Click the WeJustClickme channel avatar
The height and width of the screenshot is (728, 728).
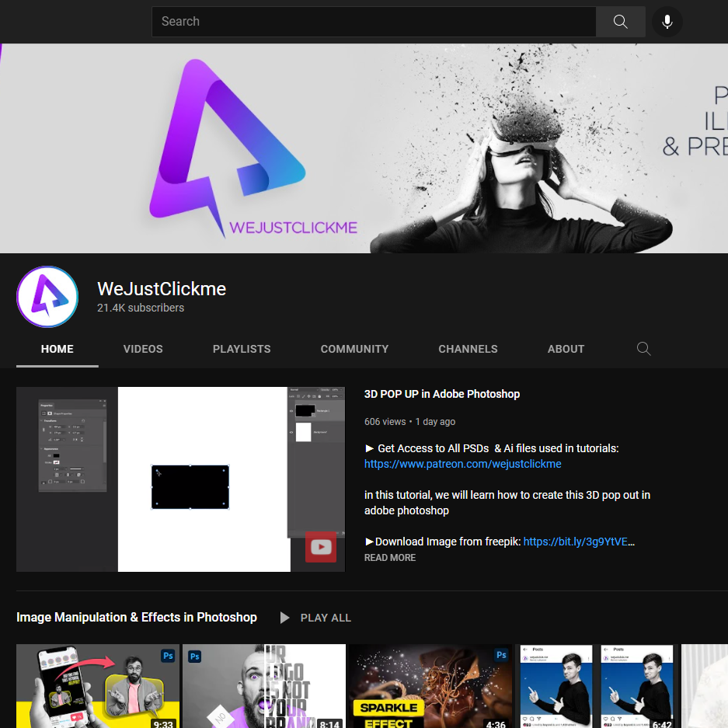[x=47, y=297]
